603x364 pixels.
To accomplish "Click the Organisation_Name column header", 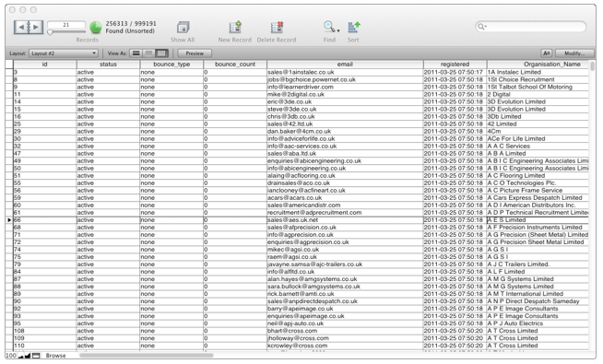I will click(538, 65).
